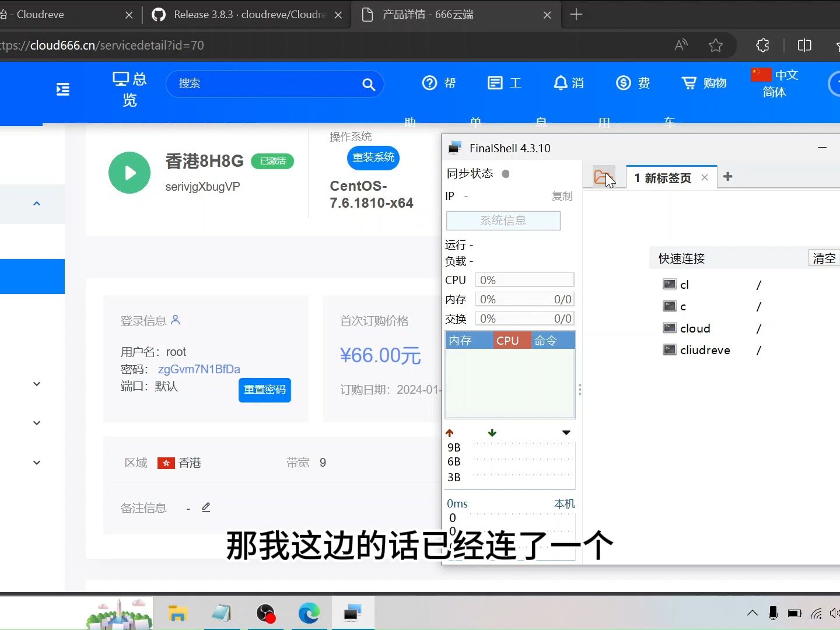The width and height of the screenshot is (840, 630).
Task: Toggle the website sidebar menu icon
Action: click(63, 89)
